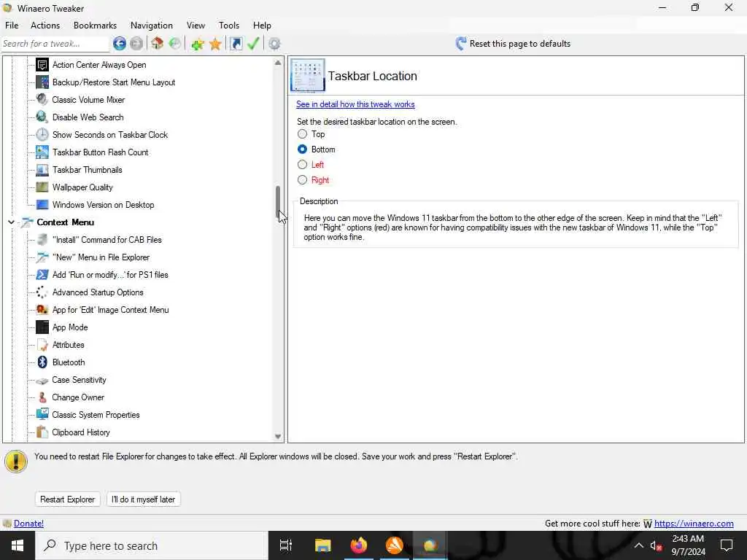Click the tree scrollbar thumb

click(278, 204)
